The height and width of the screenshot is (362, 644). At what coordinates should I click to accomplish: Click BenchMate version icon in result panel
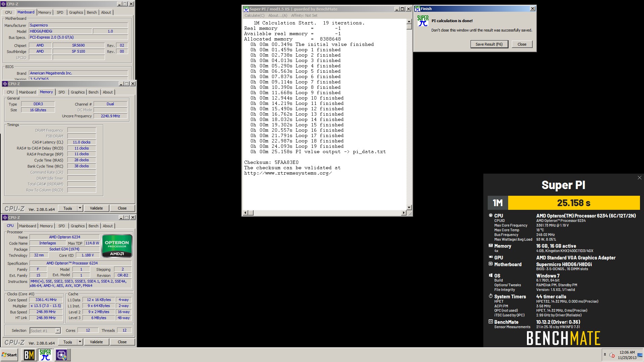coord(491,322)
